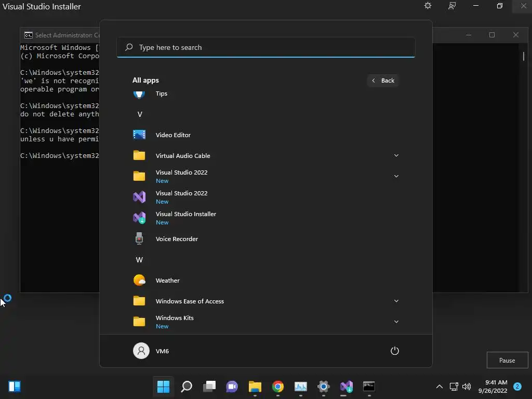Expand the Windows Kits folder chevron
The image size is (532, 399).
396,322
